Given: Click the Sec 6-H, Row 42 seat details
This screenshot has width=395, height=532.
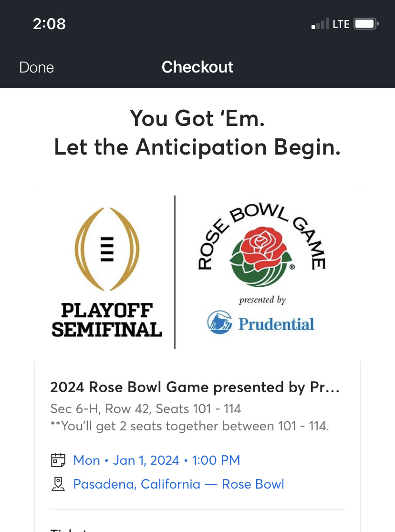Looking at the screenshot, I should [146, 409].
